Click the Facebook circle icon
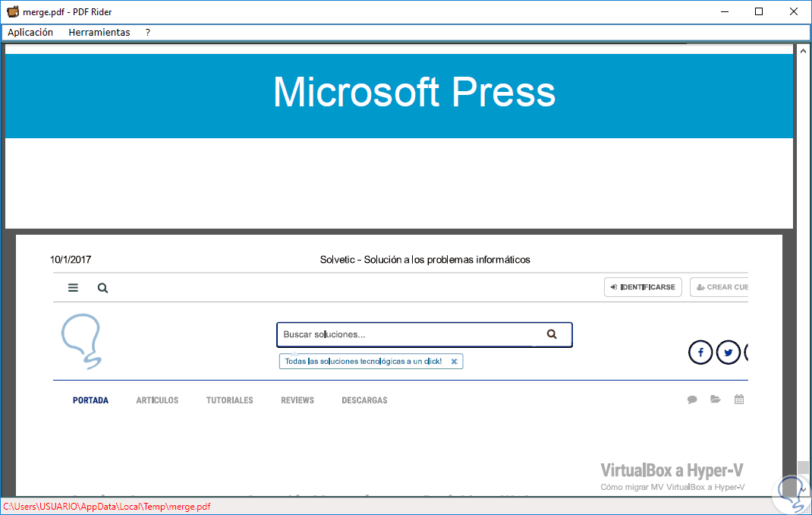 click(x=700, y=353)
